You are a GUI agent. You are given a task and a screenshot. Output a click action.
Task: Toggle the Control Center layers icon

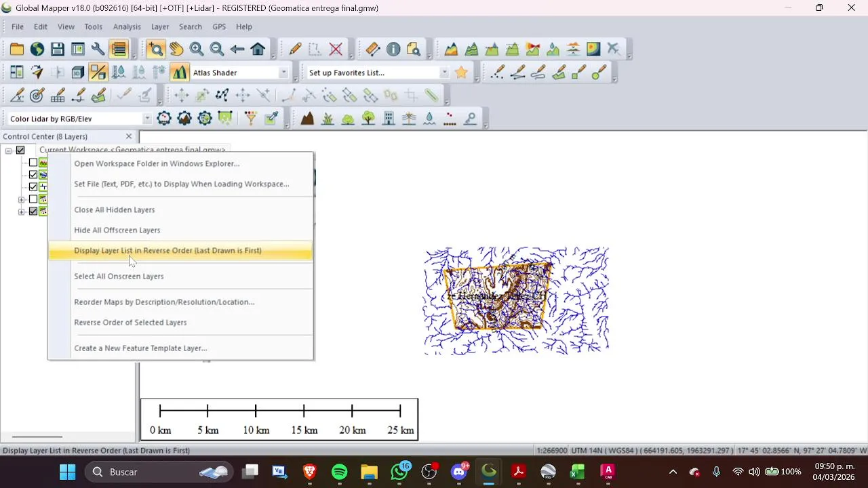coord(119,49)
